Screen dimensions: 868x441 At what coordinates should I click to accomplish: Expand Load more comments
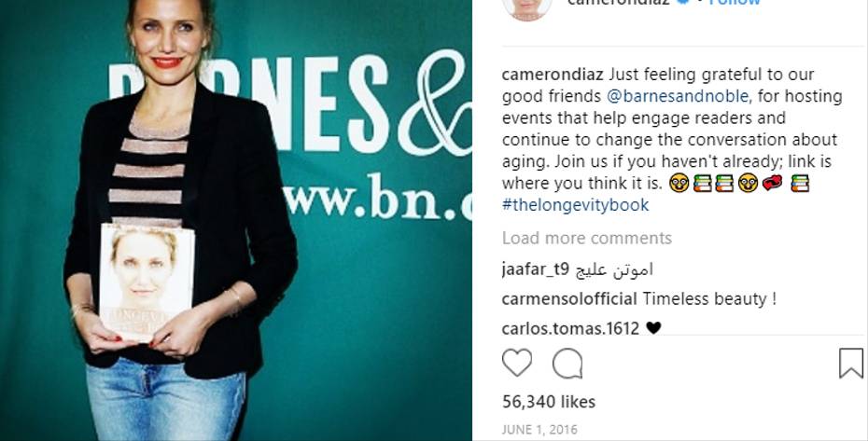[587, 238]
